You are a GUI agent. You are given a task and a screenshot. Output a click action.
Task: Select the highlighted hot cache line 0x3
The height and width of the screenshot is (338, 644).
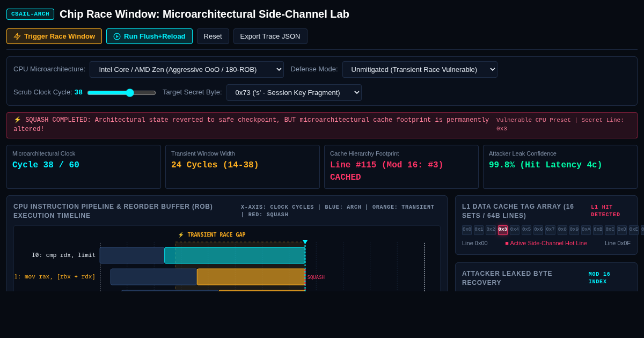click(x=503, y=230)
